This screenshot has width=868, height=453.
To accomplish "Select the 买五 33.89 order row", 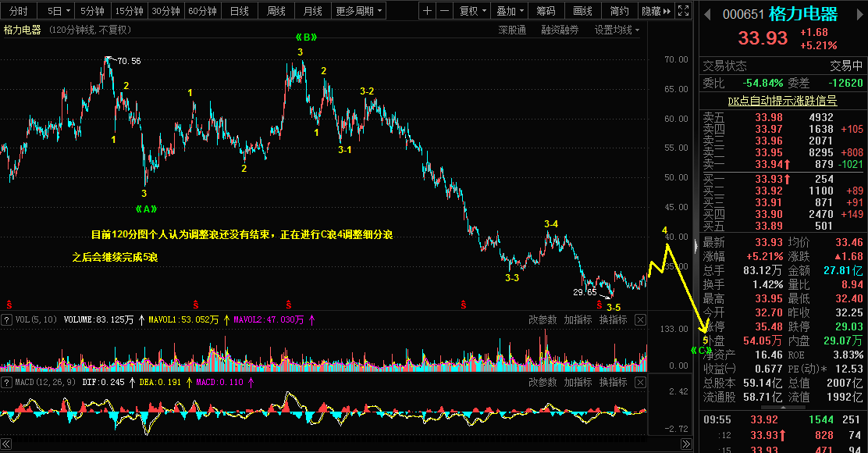I will pyautogui.click(x=783, y=226).
